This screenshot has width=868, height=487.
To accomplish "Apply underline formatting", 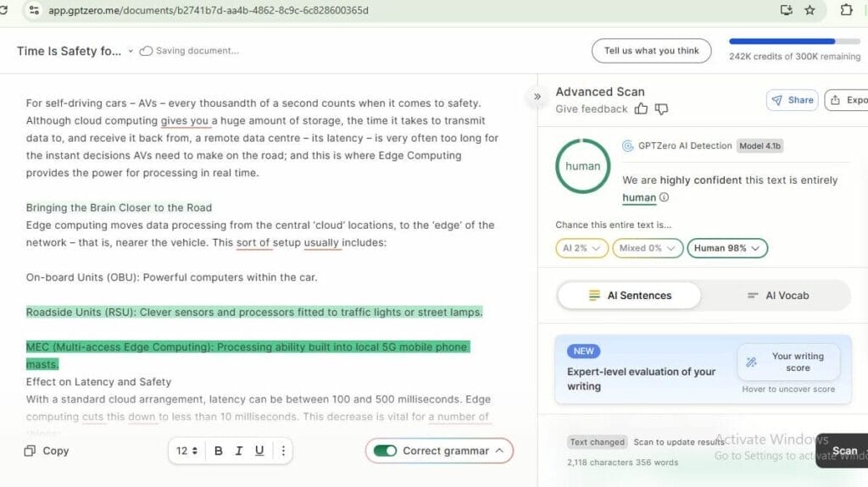I will click(x=259, y=451).
